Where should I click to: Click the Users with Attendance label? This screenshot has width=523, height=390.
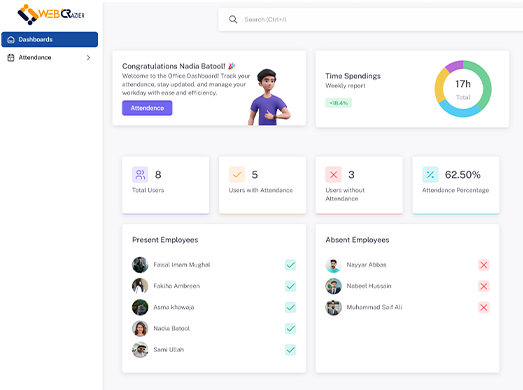[x=260, y=190]
